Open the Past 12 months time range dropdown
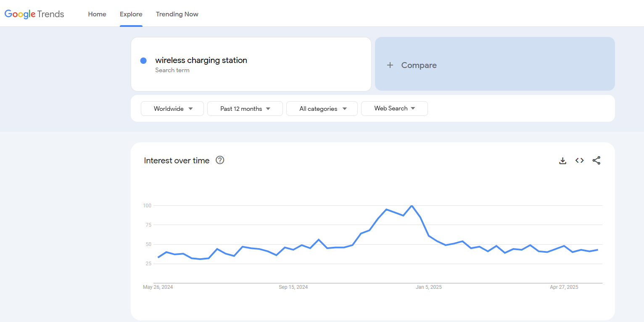Viewport: 644px width, 322px height. pos(245,108)
